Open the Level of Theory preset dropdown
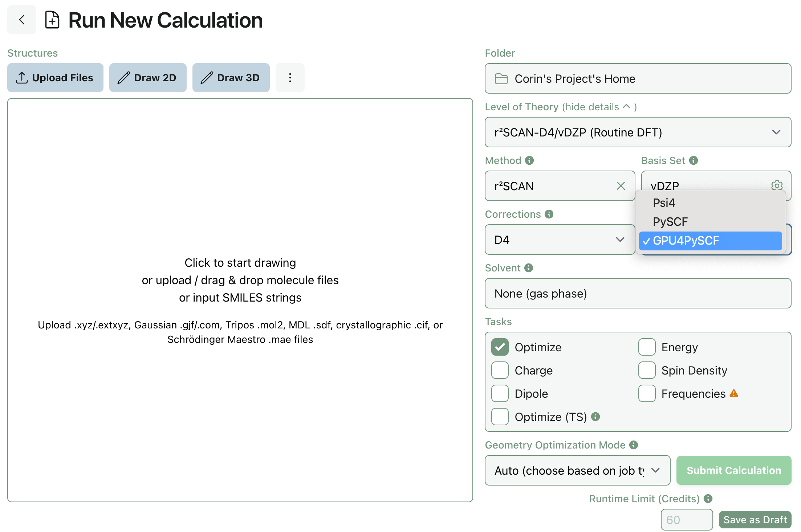The image size is (801, 532). coord(638,132)
